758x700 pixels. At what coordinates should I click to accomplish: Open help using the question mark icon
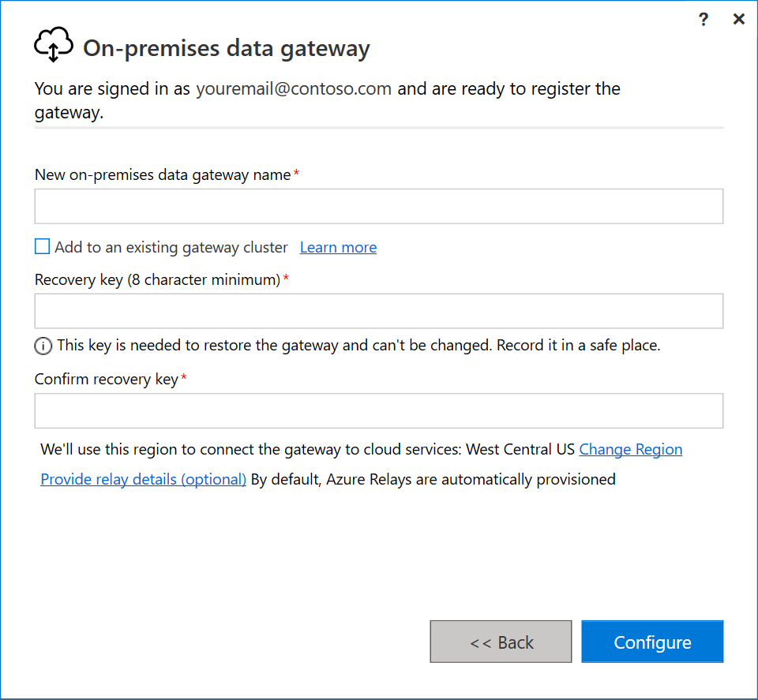coord(703,19)
